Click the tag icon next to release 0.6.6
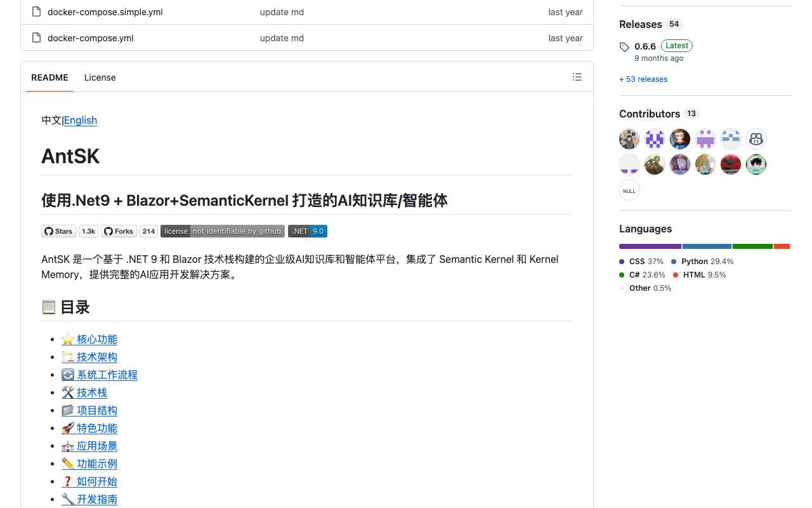Screen dimensions: 812x508 pyautogui.click(x=624, y=47)
